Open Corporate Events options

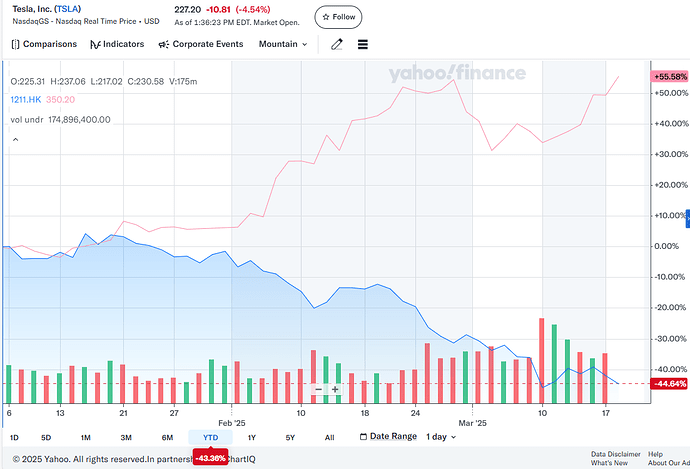pyautogui.click(x=201, y=44)
